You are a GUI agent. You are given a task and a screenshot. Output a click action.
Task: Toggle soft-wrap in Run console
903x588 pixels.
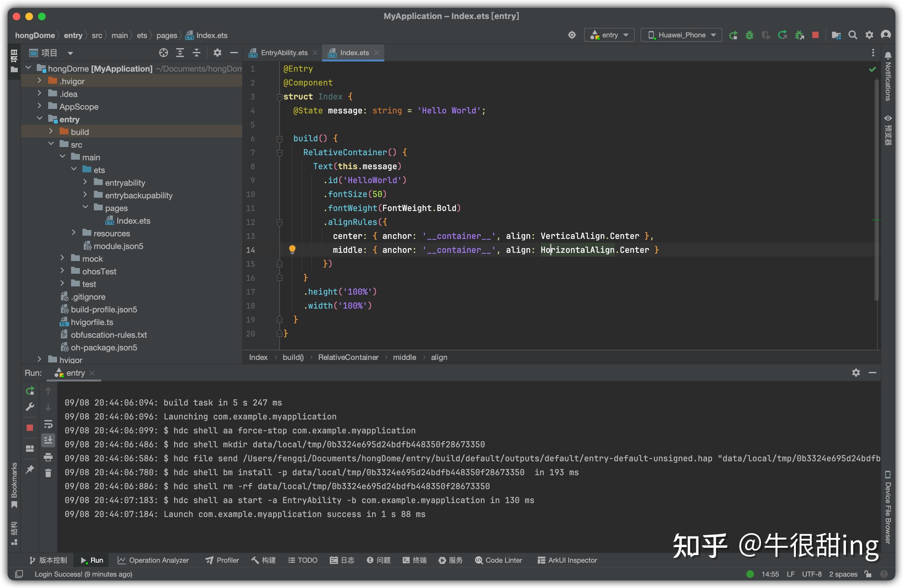pyautogui.click(x=48, y=424)
